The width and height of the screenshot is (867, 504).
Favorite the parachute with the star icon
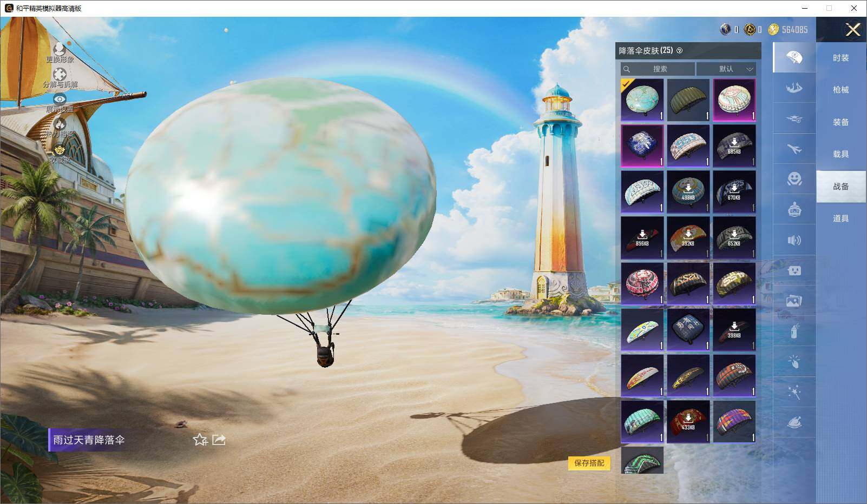click(x=200, y=440)
